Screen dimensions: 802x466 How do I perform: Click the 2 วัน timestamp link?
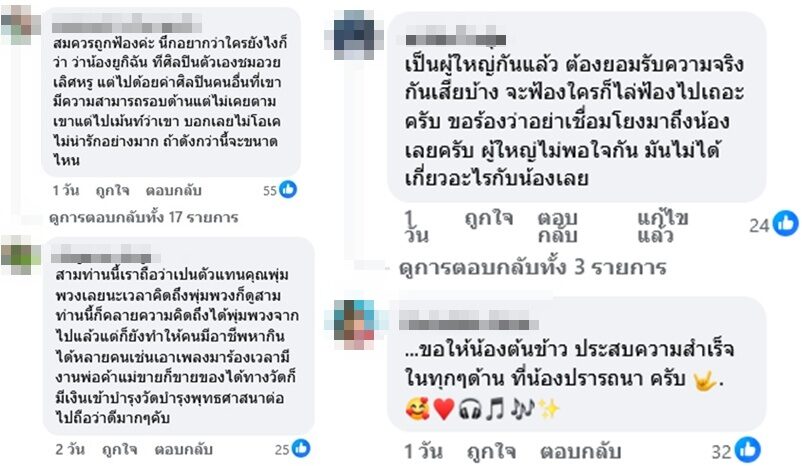(70, 449)
